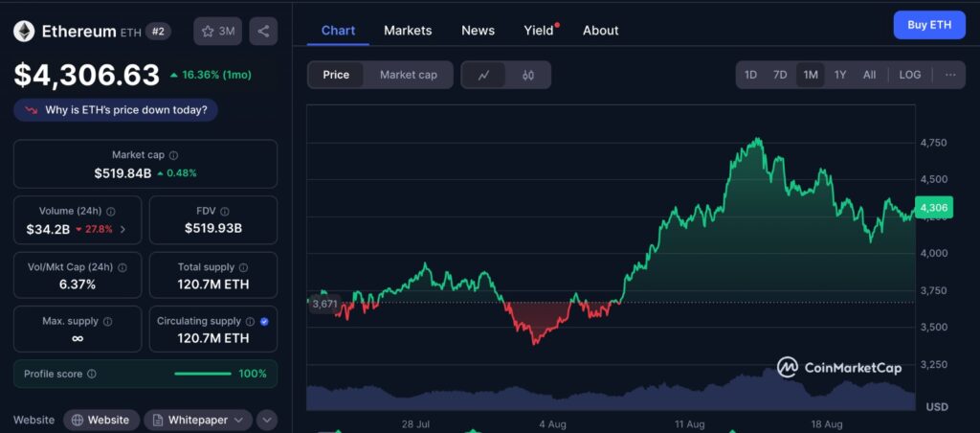The image size is (980, 433).
Task: Click info icon next to FDV
Action: pyautogui.click(x=225, y=212)
